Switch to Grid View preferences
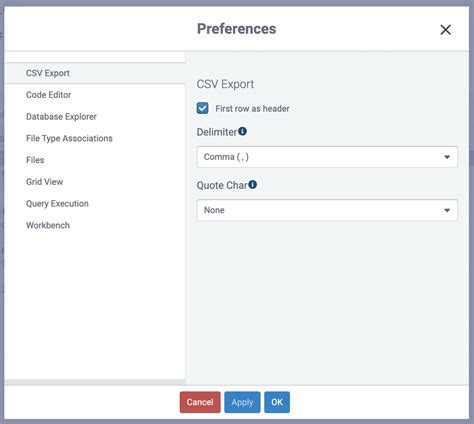The image size is (474, 424). (x=95, y=182)
